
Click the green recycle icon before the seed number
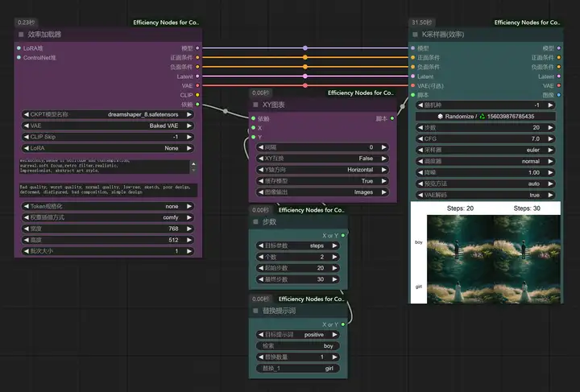click(483, 117)
